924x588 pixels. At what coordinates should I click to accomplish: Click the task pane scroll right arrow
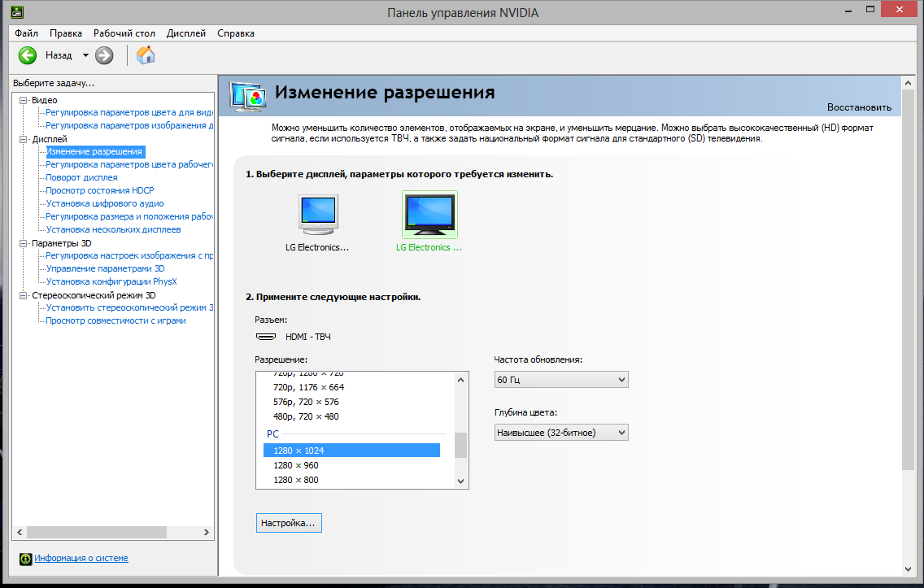[x=207, y=532]
